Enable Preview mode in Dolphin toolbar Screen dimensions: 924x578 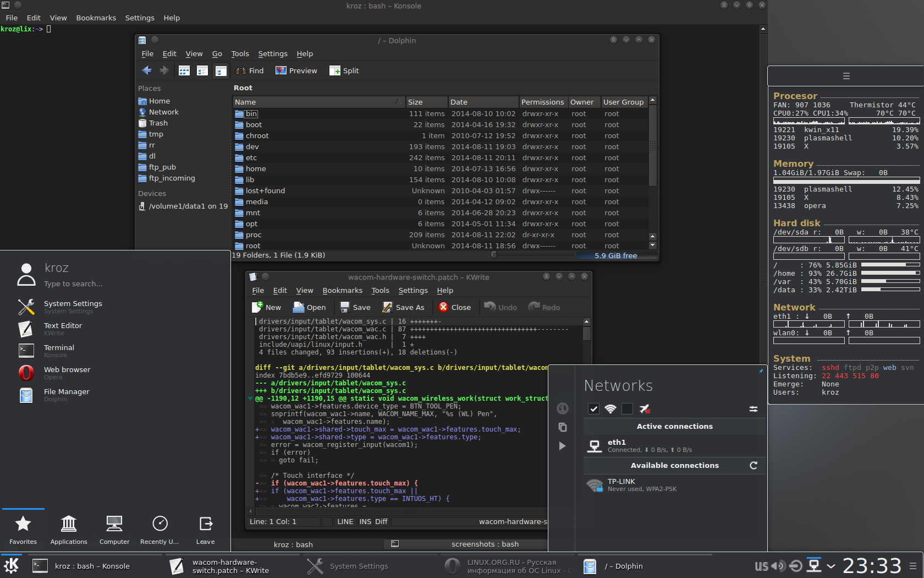coord(296,70)
